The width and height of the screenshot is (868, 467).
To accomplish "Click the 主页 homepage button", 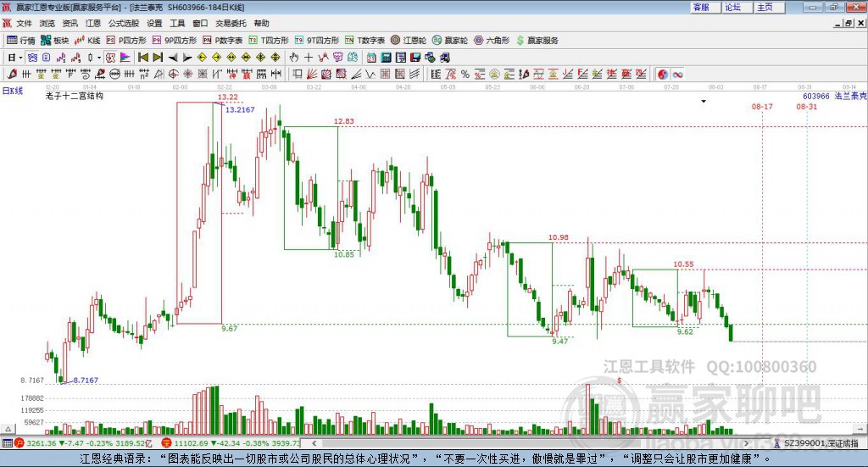I will (770, 7).
